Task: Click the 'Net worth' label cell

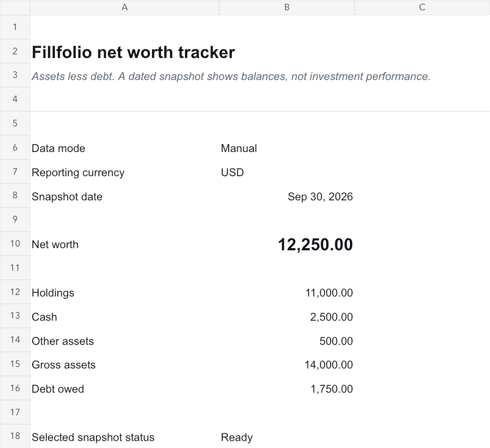Action: (125, 244)
